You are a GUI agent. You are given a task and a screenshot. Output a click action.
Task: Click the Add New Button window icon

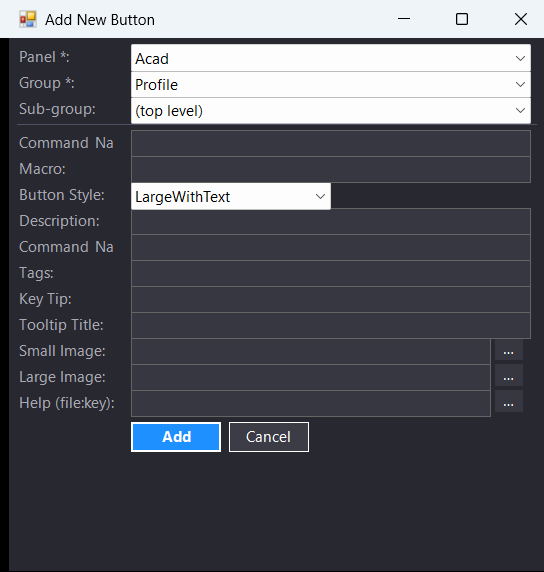point(28,19)
